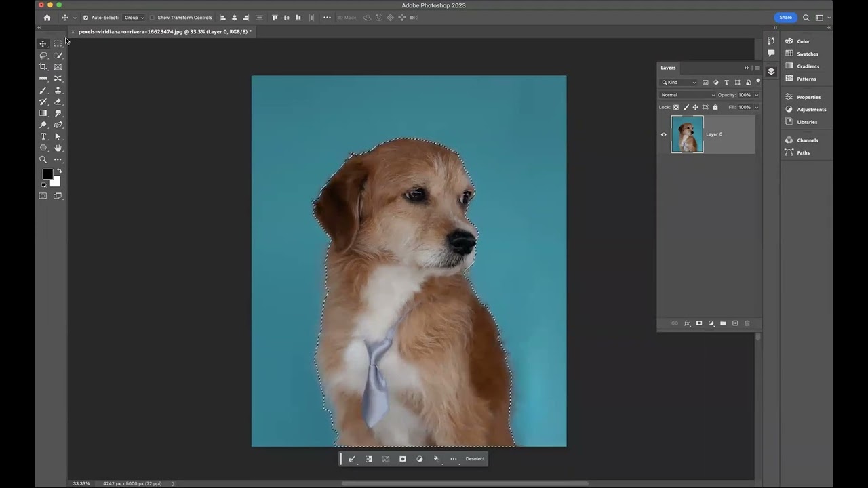This screenshot has width=868, height=488.
Task: Filter layers by type layers
Action: pyautogui.click(x=727, y=83)
